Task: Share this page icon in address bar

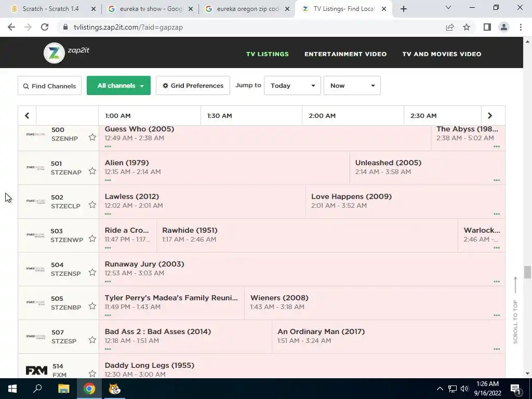Action: (x=450, y=27)
